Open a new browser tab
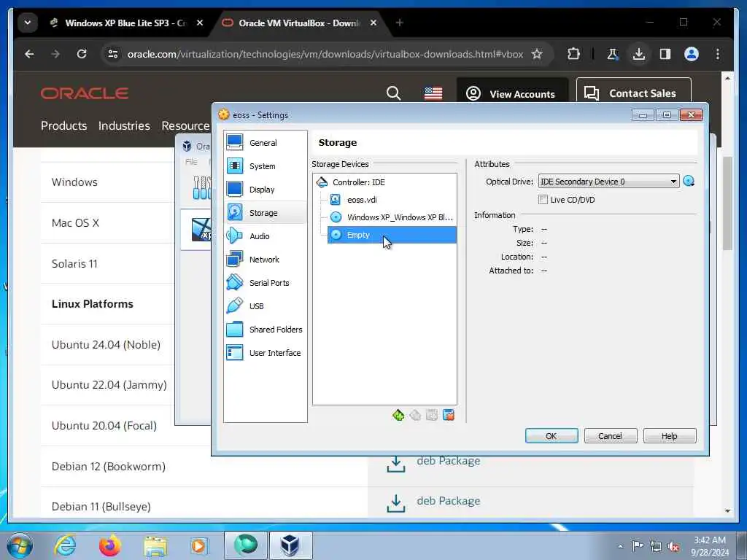The width and height of the screenshot is (747, 560). click(x=399, y=23)
